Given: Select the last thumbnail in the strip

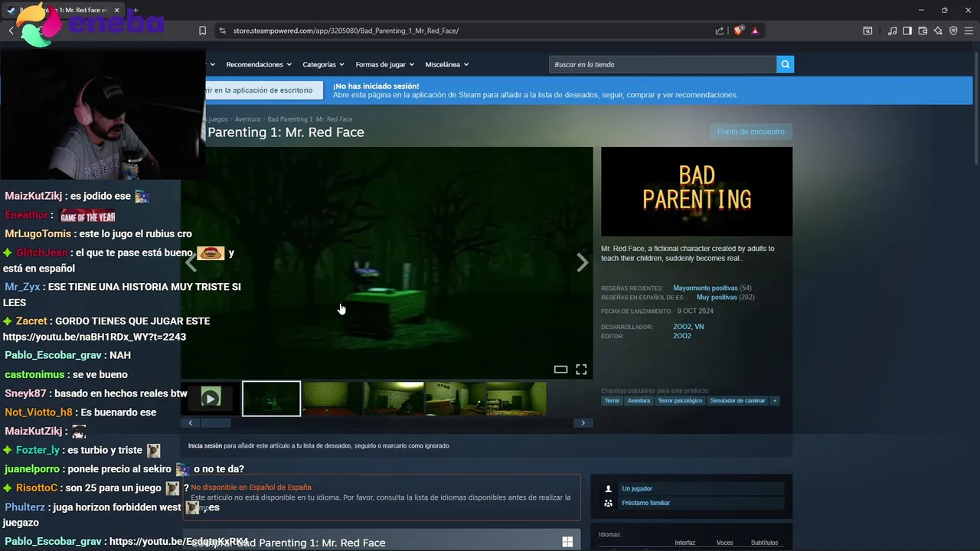Looking at the screenshot, I should tap(516, 398).
